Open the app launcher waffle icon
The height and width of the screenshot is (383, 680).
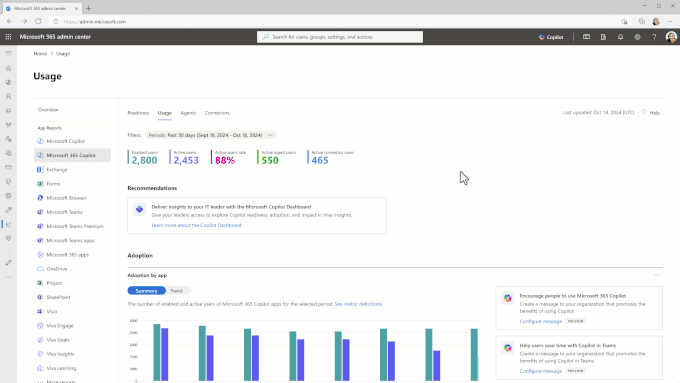click(x=8, y=37)
